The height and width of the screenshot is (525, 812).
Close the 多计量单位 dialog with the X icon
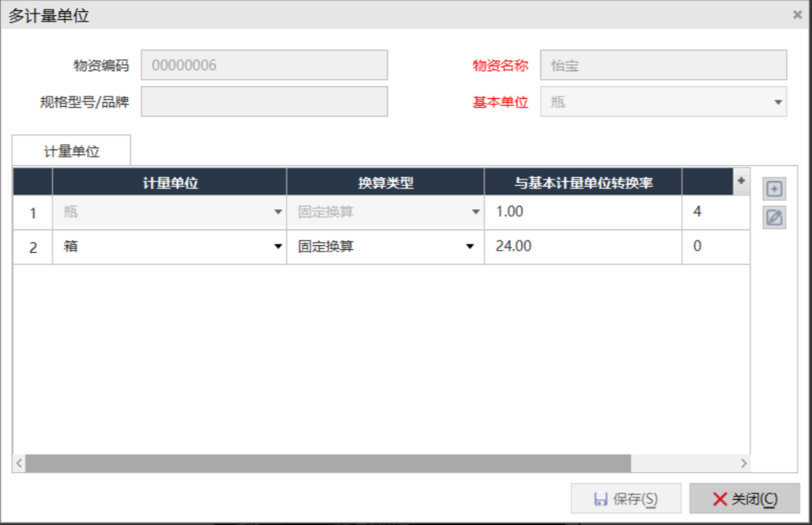point(797,14)
